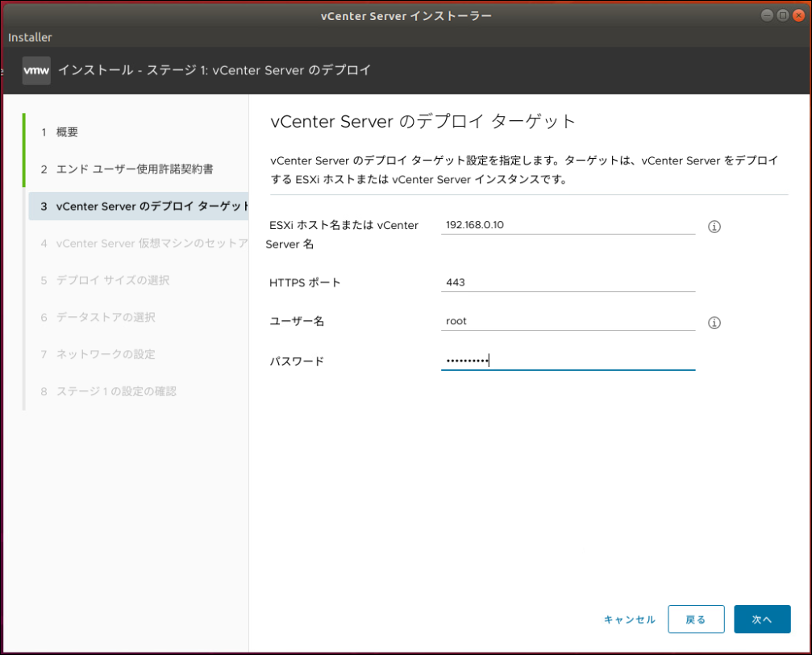Click the page heading vCenter Server のデプロイ ターゲット

[423, 121]
